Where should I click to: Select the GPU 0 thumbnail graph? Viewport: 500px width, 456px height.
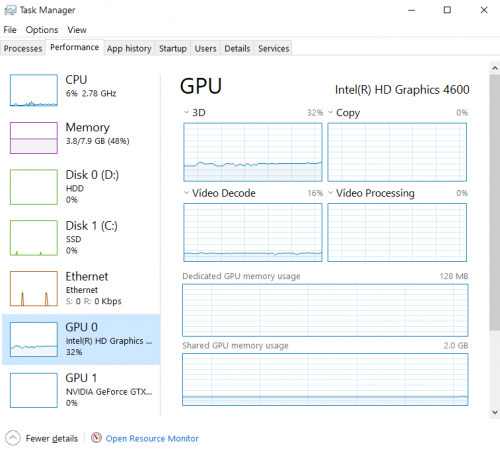34,339
